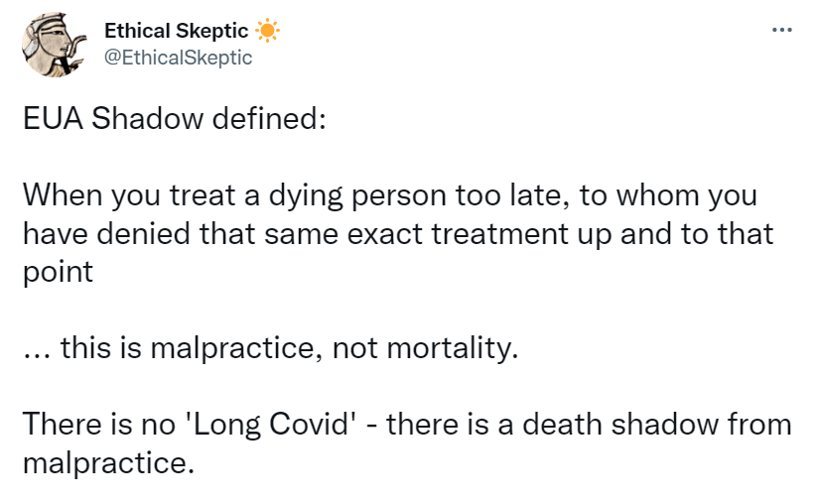Click the sun emoji beside the display name
The width and height of the screenshot is (817, 504).
coord(268,32)
